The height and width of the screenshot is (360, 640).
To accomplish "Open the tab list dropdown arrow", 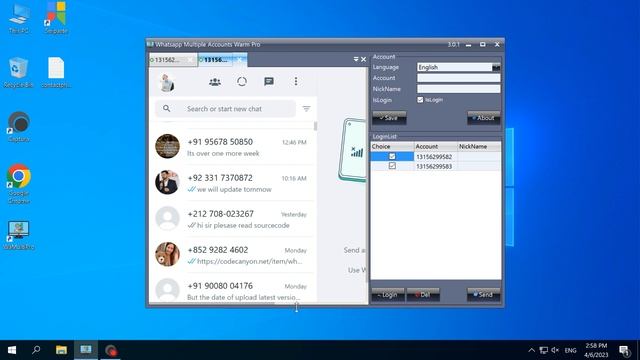I will click(356, 60).
